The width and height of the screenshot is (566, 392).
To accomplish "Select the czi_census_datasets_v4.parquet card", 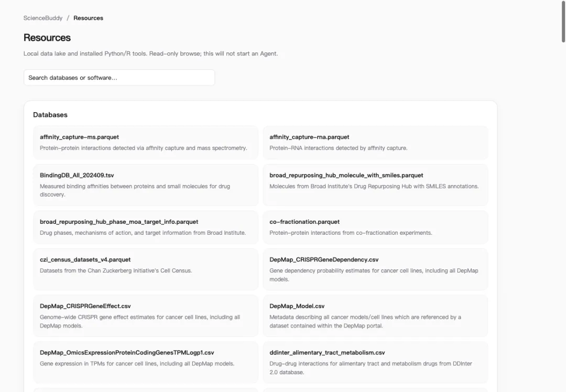I will (146, 269).
